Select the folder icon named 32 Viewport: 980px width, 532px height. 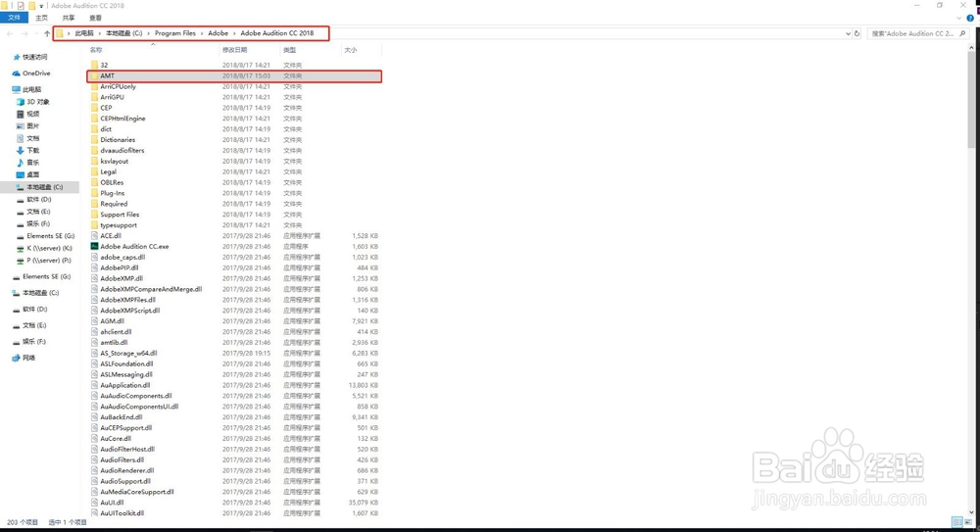point(94,65)
